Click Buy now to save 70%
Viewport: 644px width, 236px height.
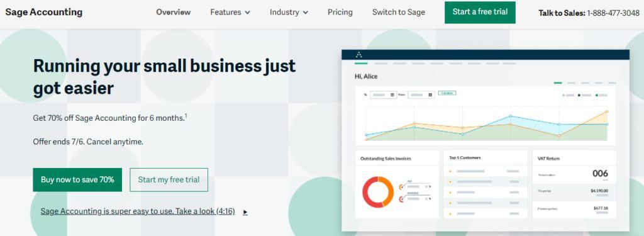pos(77,179)
